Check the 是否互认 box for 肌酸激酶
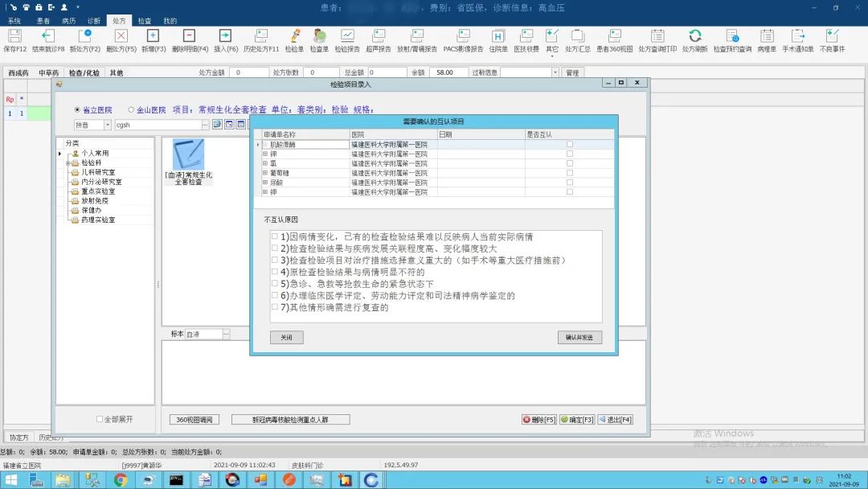 [x=570, y=145]
